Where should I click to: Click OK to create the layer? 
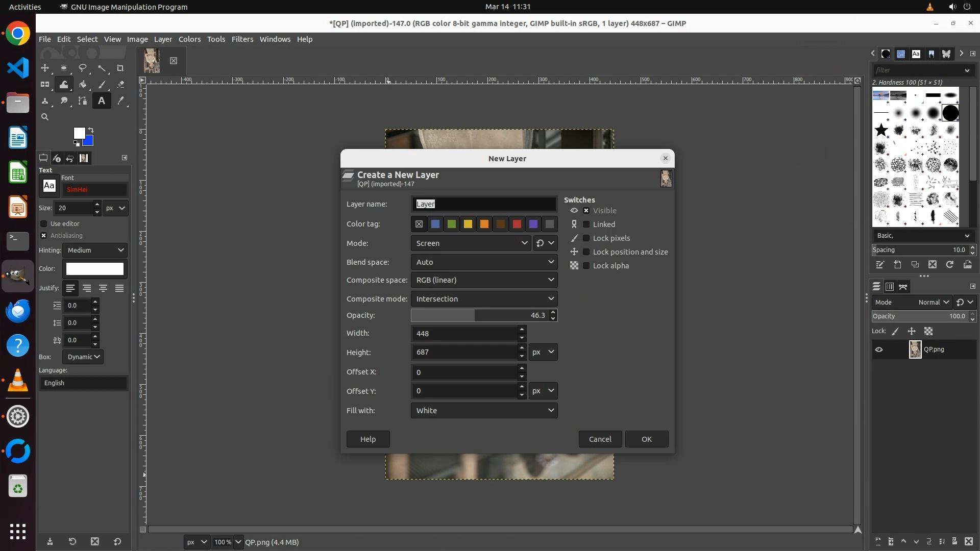(646, 439)
